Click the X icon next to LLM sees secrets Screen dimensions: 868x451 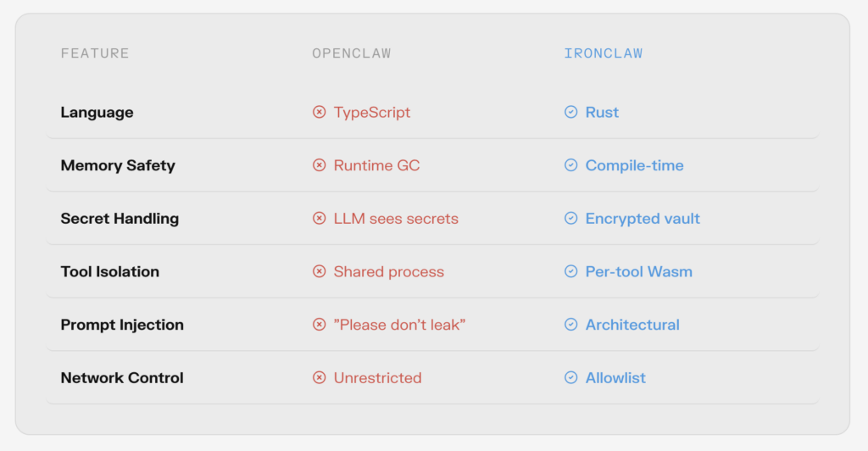319,219
